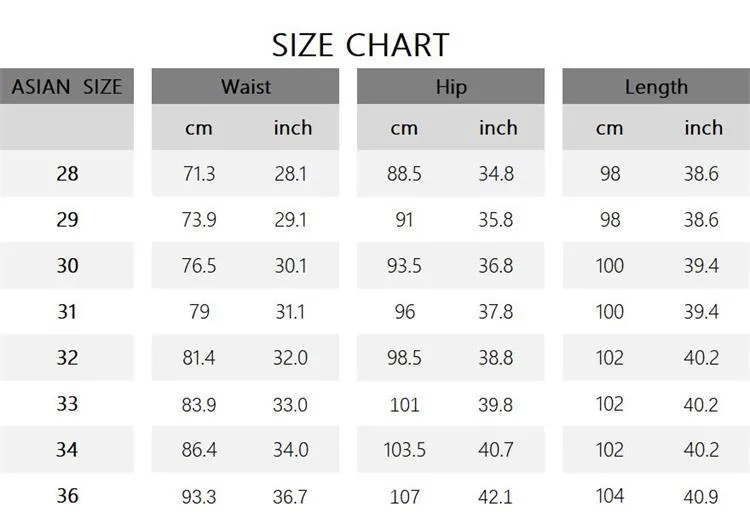Click hip value 42.1 inch

coord(496,496)
